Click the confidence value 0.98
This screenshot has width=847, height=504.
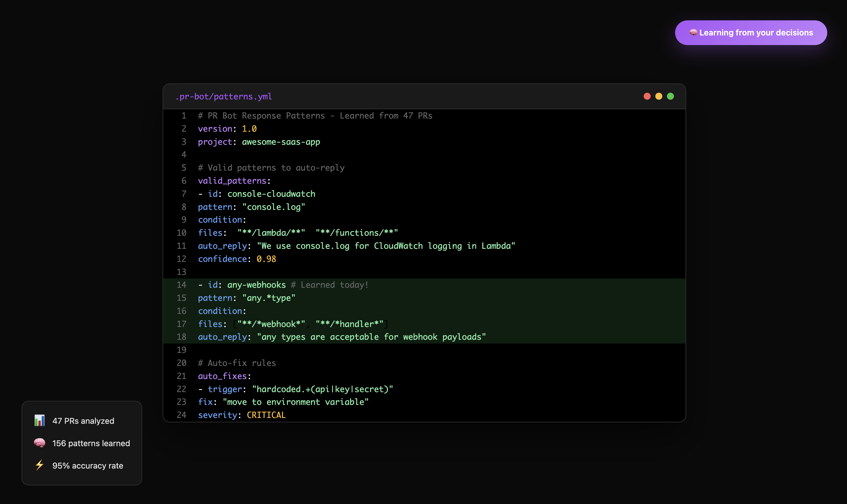[x=266, y=259]
